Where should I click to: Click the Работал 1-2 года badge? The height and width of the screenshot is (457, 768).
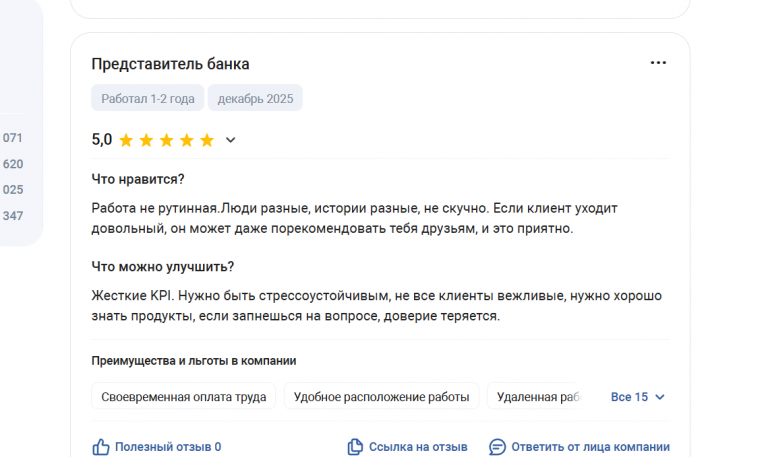(148, 97)
